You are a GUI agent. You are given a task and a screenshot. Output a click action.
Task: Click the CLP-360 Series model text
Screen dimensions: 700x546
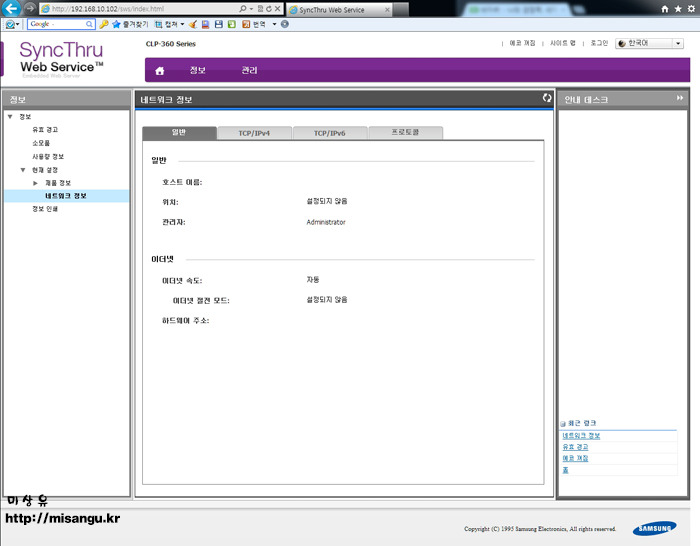click(x=171, y=44)
